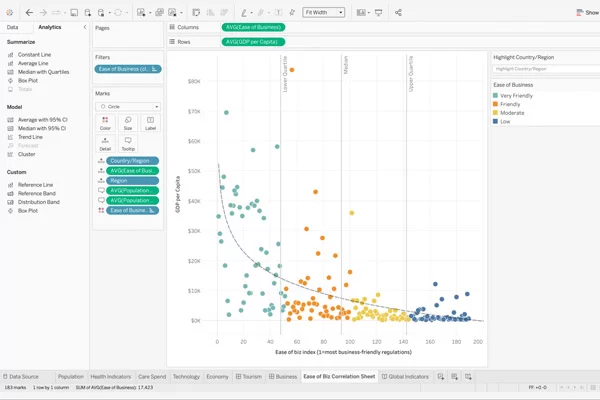Viewport: 600px width, 400px height.
Task: Open the Detail mark card
Action: (105, 144)
